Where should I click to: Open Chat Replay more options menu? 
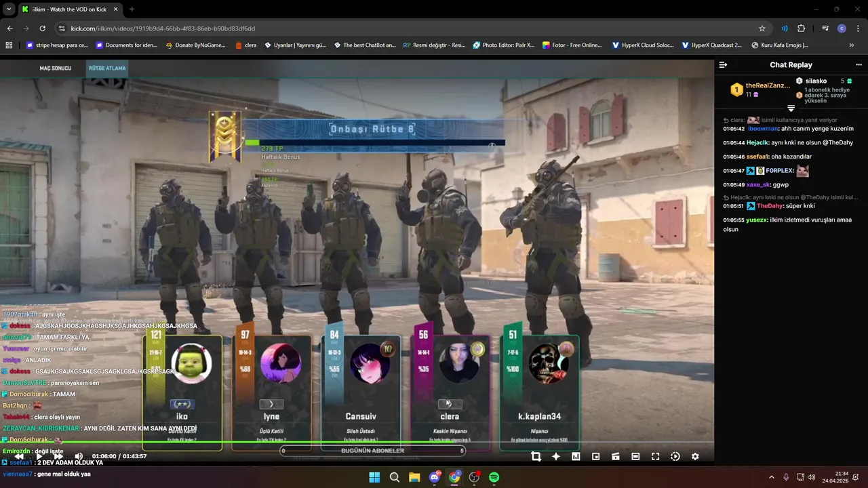pyautogui.click(x=859, y=65)
